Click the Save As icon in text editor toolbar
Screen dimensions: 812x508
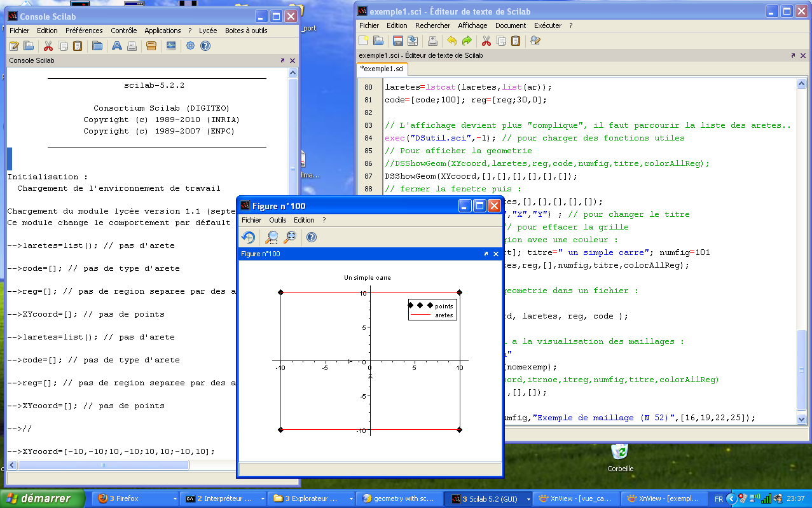[x=413, y=41]
